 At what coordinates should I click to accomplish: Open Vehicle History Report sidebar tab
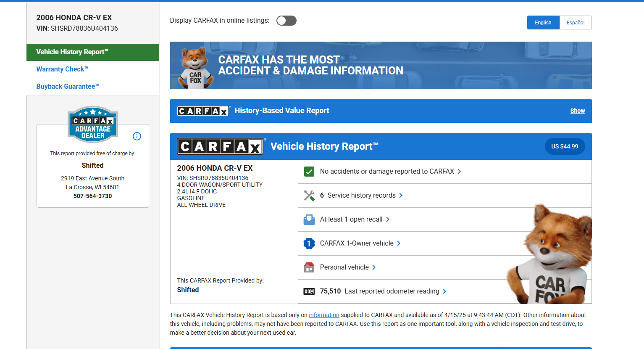click(93, 52)
